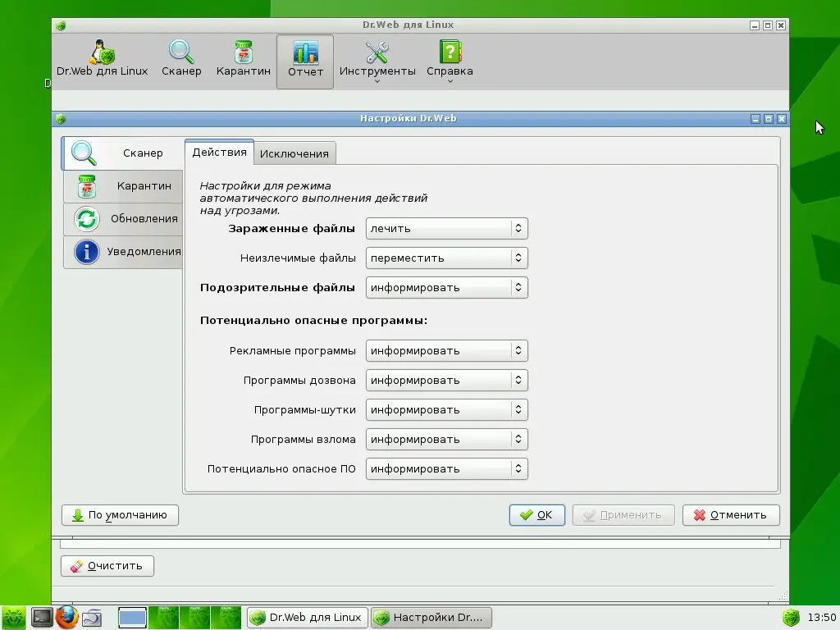Open Карантин jar icon in main toolbar
Screen dimensions: 840x630
tap(243, 58)
